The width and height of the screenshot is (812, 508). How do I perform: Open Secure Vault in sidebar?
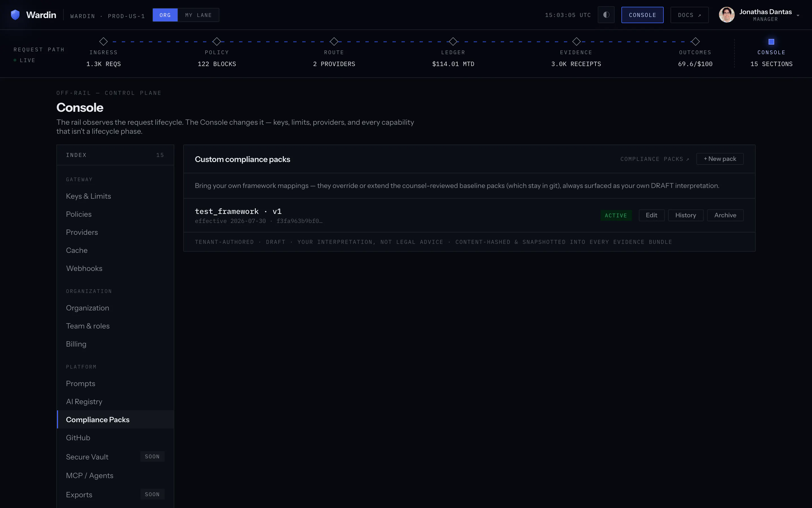pyautogui.click(x=115, y=457)
